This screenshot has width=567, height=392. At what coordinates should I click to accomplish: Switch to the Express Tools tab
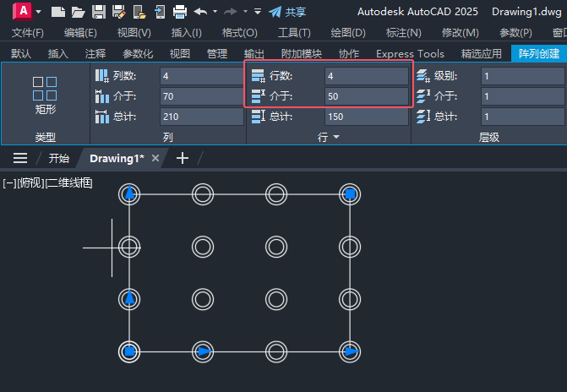pyautogui.click(x=410, y=54)
